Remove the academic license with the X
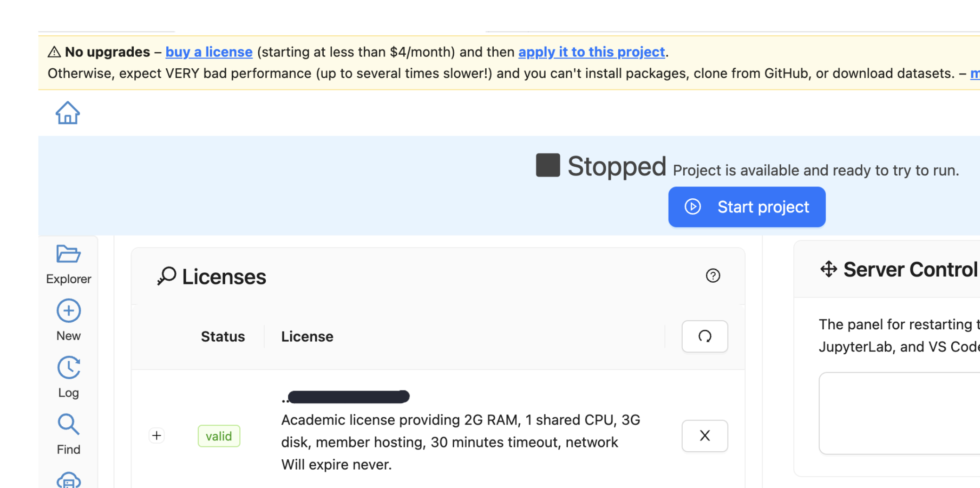The width and height of the screenshot is (980, 488). tap(704, 436)
